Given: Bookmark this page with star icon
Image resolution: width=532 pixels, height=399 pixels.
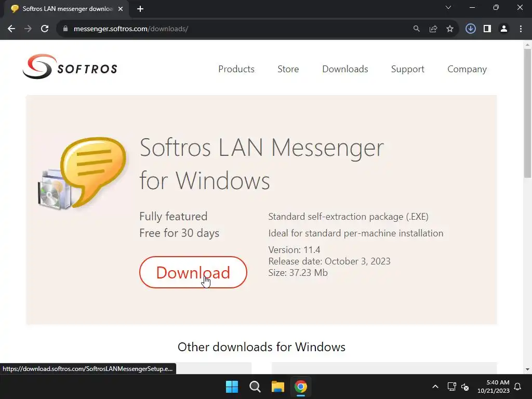Looking at the screenshot, I should 450,29.
